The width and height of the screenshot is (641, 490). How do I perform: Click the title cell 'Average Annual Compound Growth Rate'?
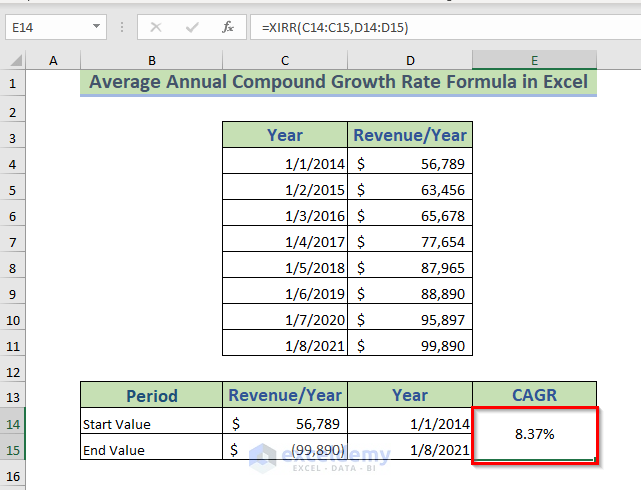(x=338, y=83)
